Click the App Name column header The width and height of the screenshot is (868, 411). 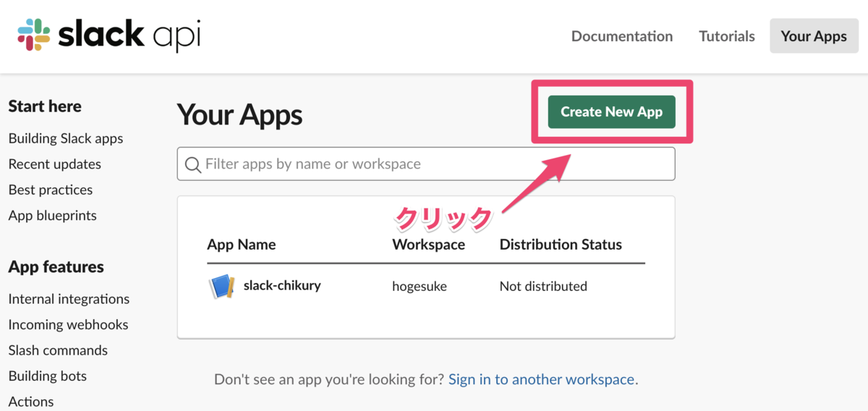242,245
